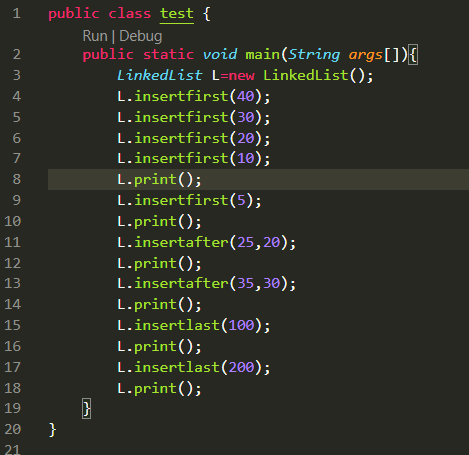Click 'insertfirst' on line 9
Viewport: 469px width, 455px height.
[182, 200]
